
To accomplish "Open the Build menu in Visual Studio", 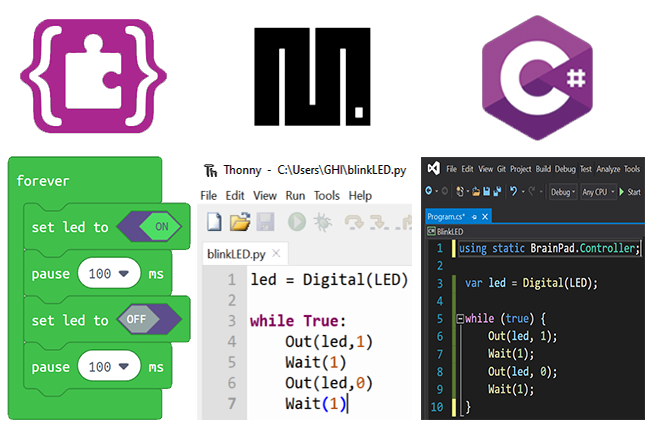I will (543, 169).
